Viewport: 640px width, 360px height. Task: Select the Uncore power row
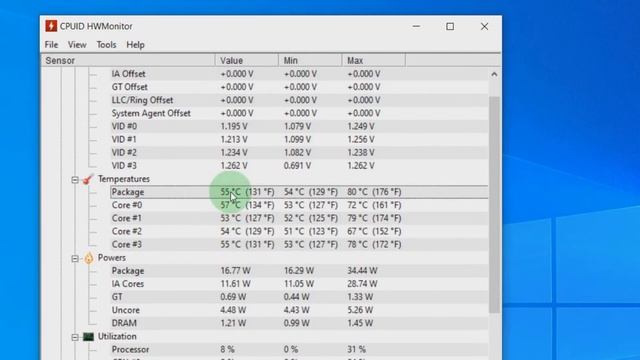pyautogui.click(x=299, y=310)
